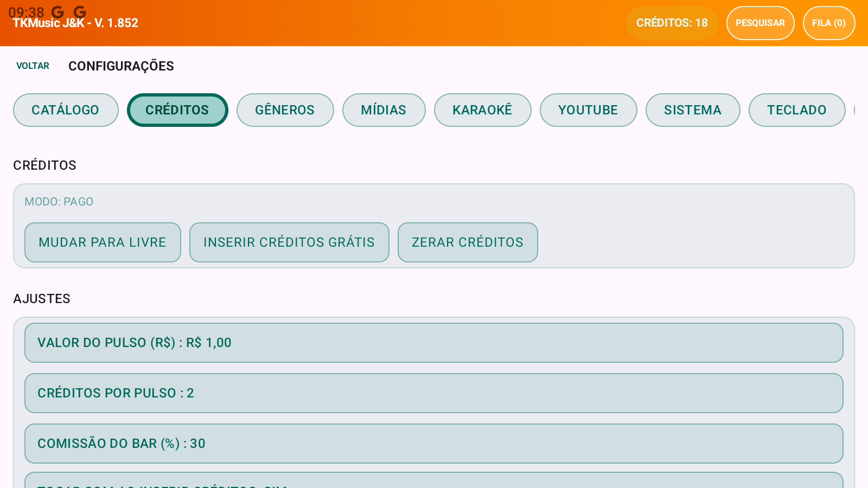Open the MÍDIAS tab
Screen dimensions: 868x488
point(384,110)
